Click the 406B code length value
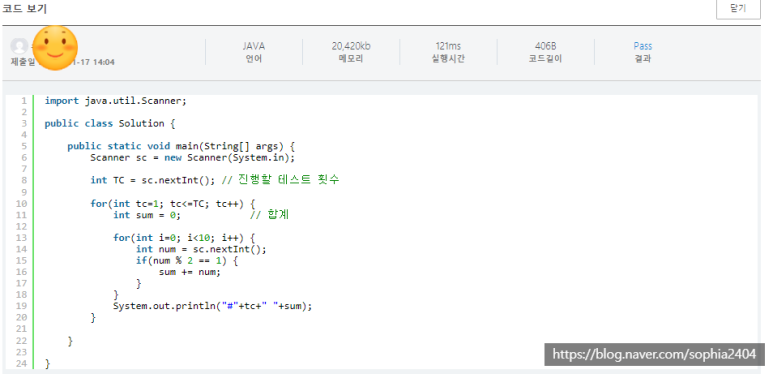Viewport: 773px width, 374px height. tap(546, 46)
